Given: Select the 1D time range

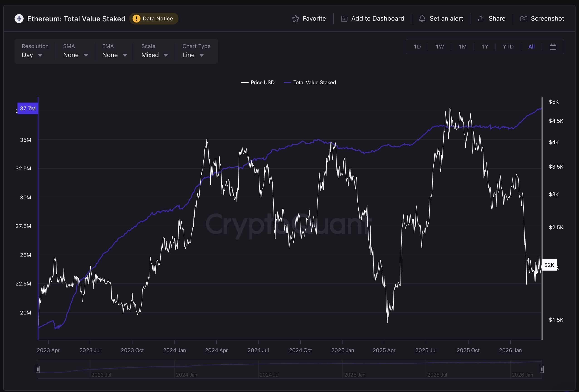Looking at the screenshot, I should [417, 47].
